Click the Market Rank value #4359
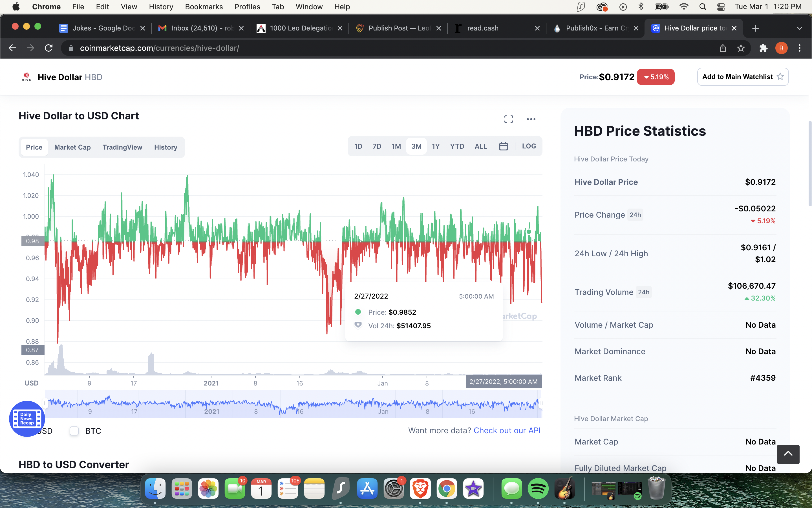Viewport: 812px width, 508px height. 763,378
